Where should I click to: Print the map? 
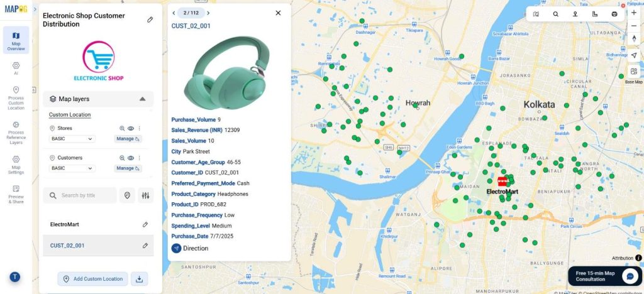pos(614,14)
